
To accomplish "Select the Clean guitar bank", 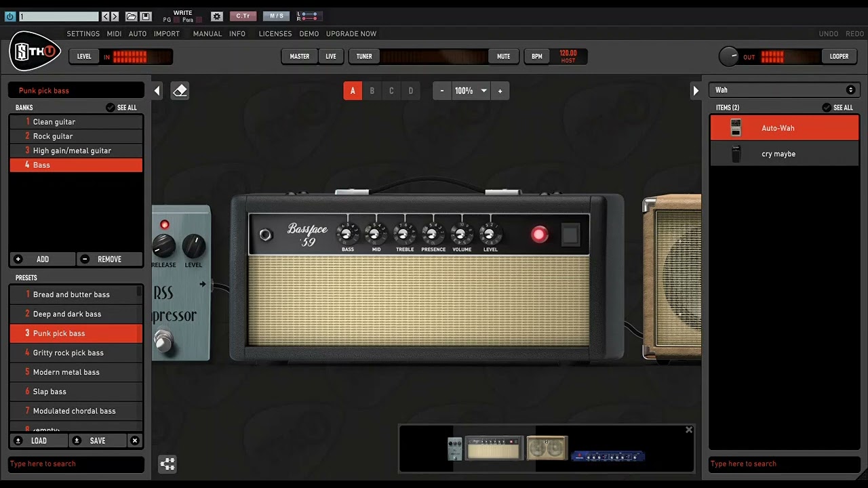I will [76, 122].
